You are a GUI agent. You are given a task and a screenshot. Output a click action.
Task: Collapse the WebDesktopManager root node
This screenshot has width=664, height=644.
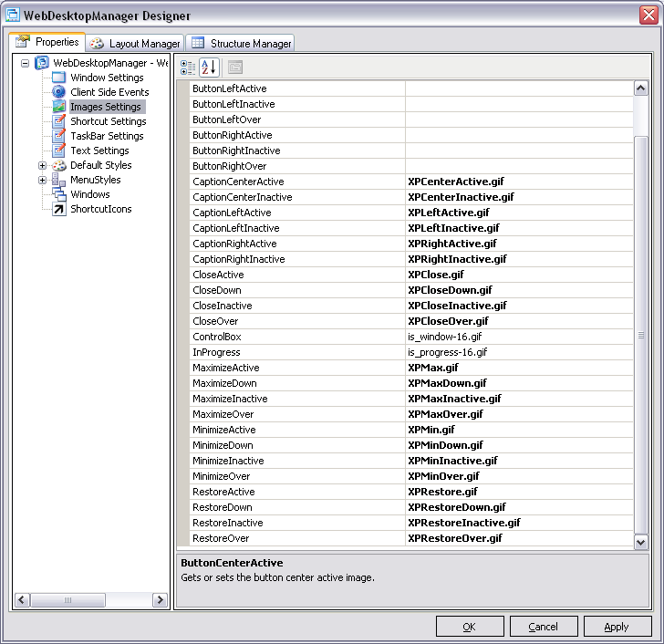tap(26, 63)
